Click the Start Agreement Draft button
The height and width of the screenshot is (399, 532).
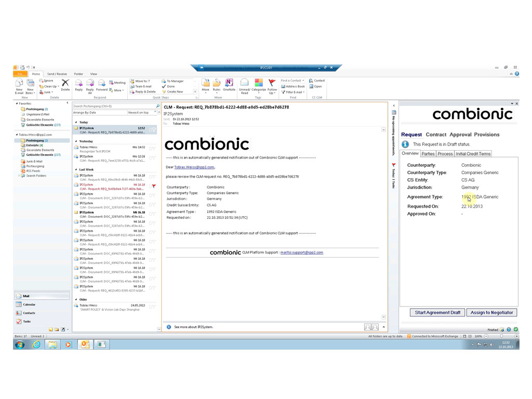pyautogui.click(x=437, y=312)
